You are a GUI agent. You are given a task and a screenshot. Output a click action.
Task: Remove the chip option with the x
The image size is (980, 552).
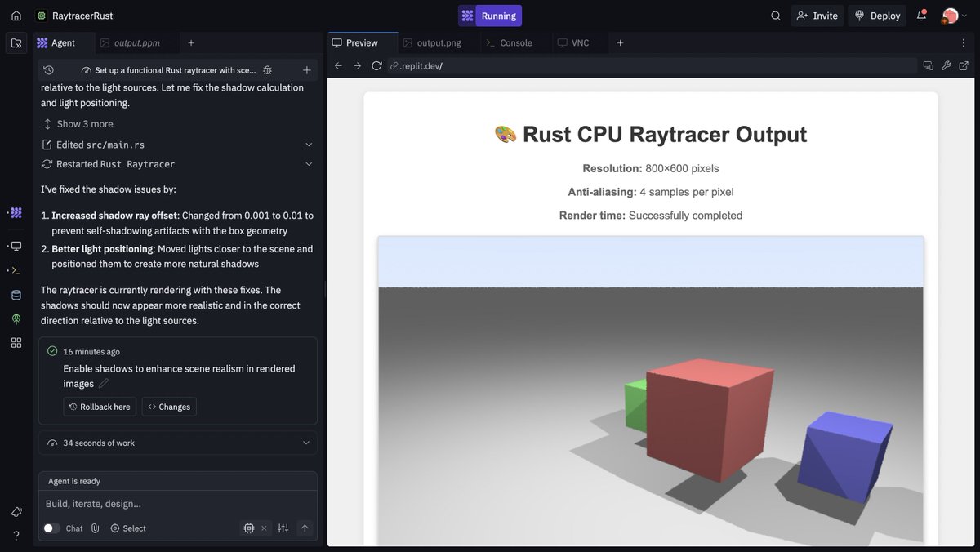point(264,528)
